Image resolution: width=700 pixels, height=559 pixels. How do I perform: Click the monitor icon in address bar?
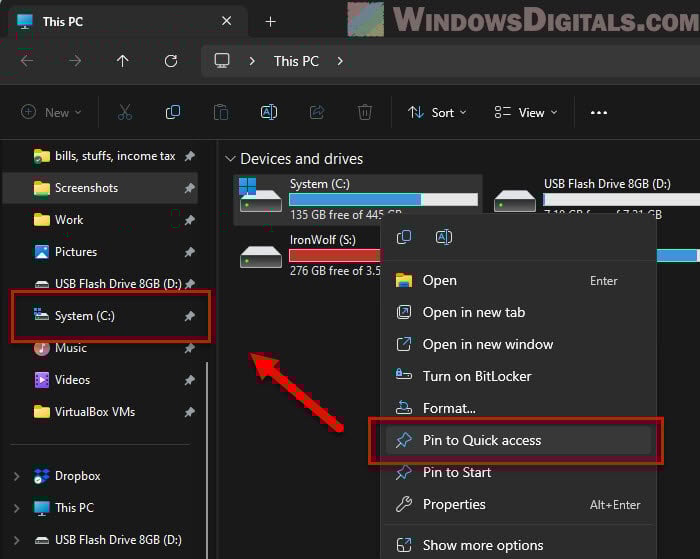222,61
